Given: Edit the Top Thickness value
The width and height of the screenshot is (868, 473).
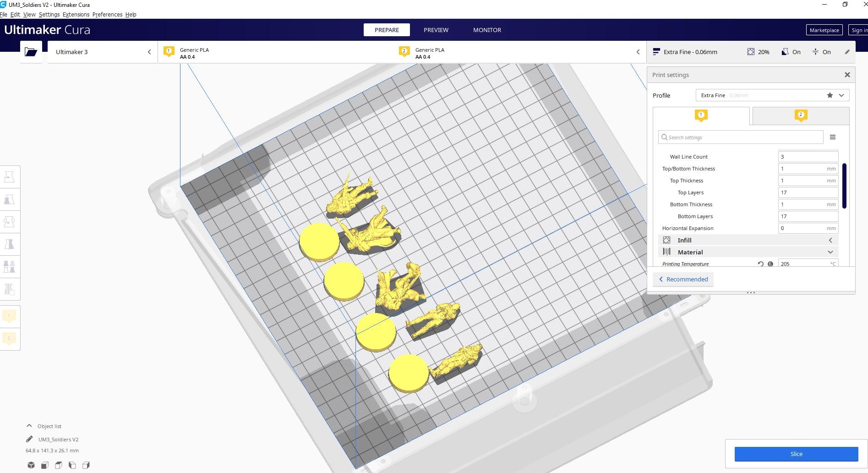Looking at the screenshot, I should [x=808, y=181].
